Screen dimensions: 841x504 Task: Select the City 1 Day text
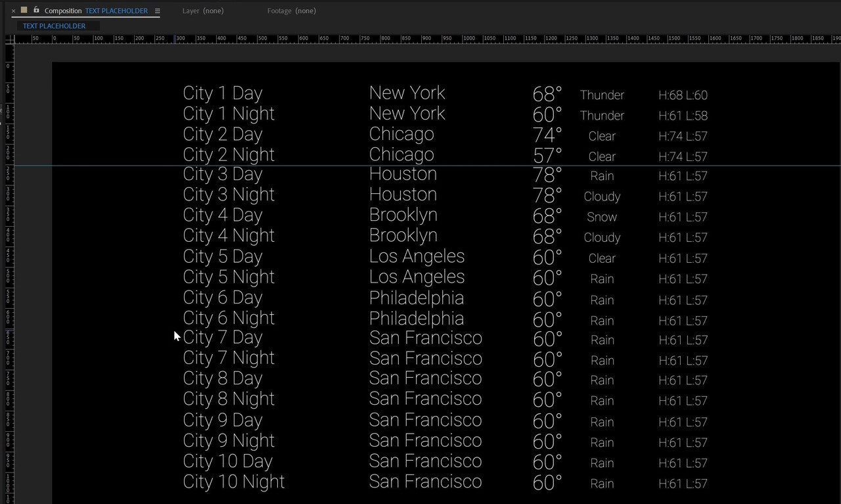point(223,94)
